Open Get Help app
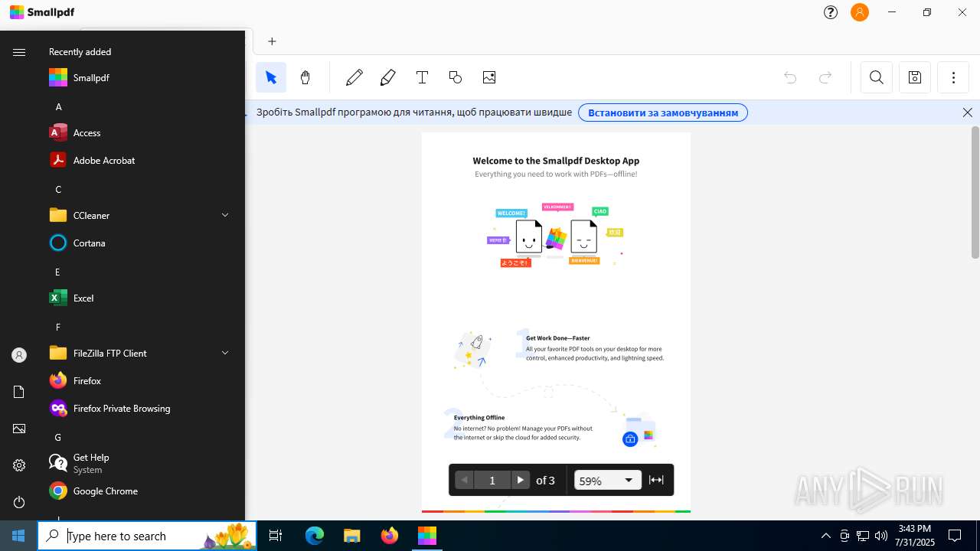Screen dimensions: 980x551 (x=140, y=463)
